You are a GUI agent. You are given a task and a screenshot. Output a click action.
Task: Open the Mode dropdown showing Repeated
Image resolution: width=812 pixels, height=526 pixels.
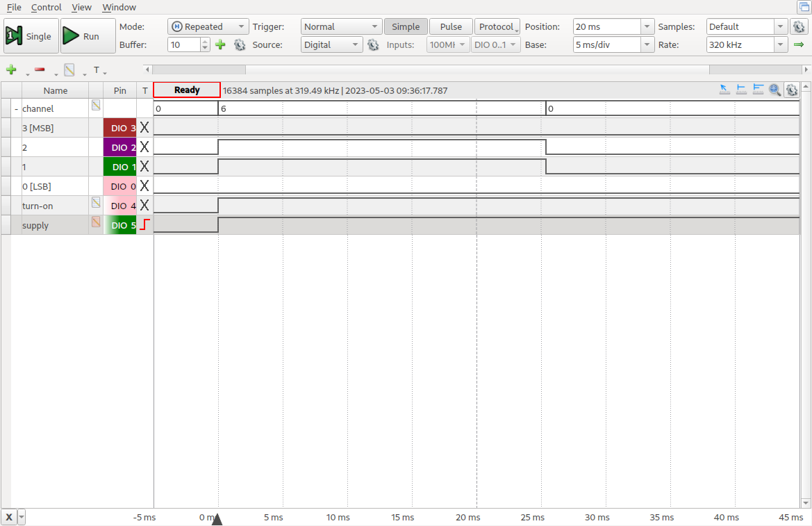tap(208, 26)
